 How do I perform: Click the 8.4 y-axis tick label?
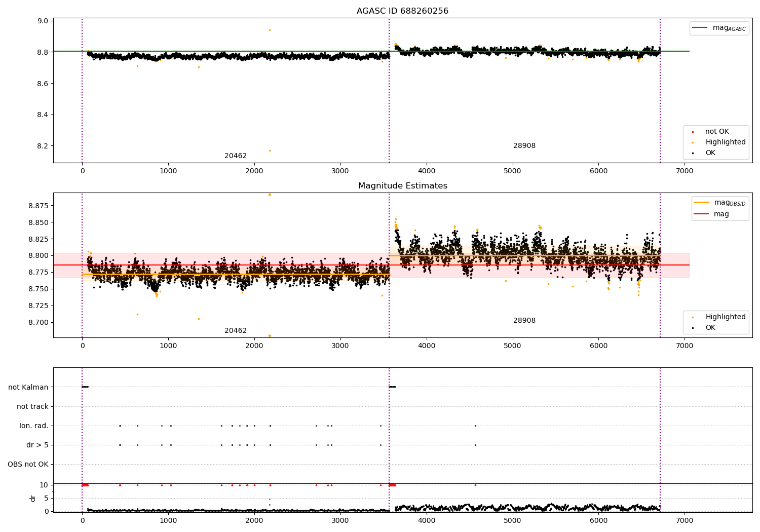pos(43,115)
